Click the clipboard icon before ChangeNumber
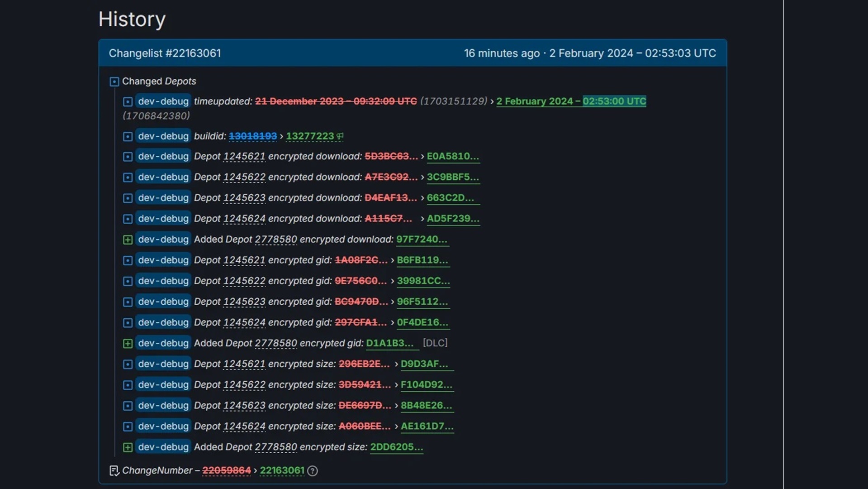 tap(114, 471)
